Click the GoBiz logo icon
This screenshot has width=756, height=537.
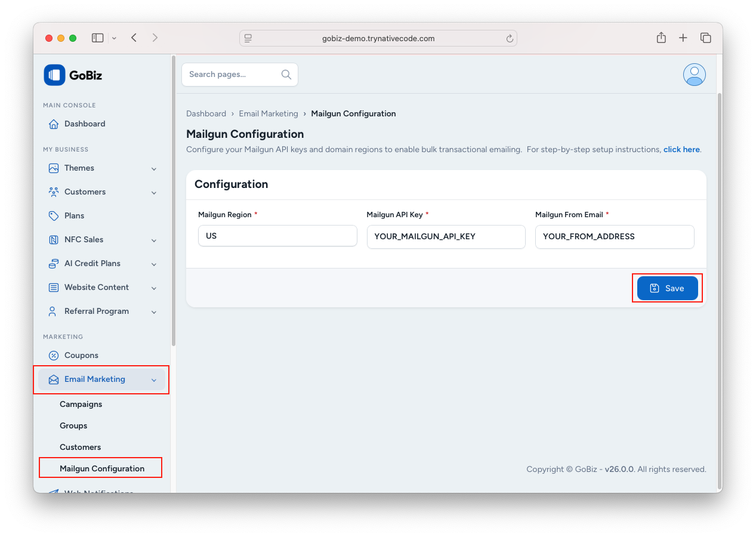click(54, 75)
